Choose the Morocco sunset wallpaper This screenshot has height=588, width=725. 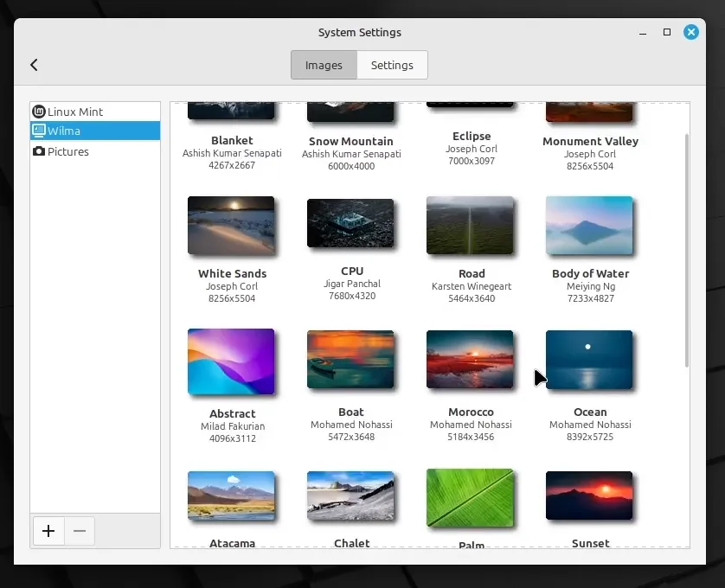[470, 361]
